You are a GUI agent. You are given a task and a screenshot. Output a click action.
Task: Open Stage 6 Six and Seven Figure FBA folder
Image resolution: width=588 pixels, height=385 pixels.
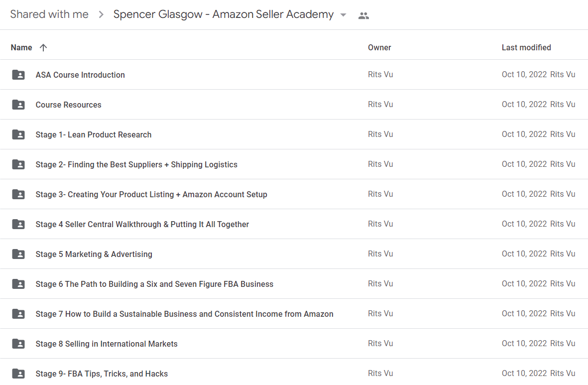[154, 284]
